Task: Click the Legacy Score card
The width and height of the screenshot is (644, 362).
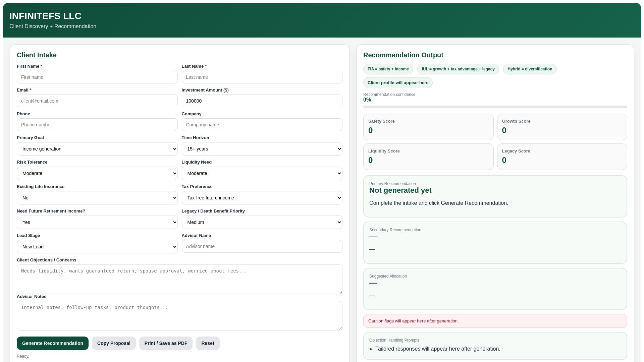Action: click(x=562, y=157)
